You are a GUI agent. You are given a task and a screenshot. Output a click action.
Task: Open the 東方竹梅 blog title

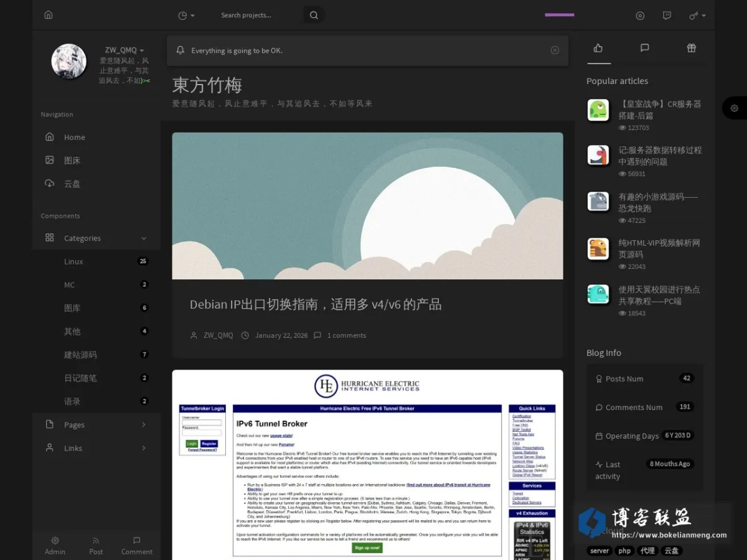tap(207, 85)
